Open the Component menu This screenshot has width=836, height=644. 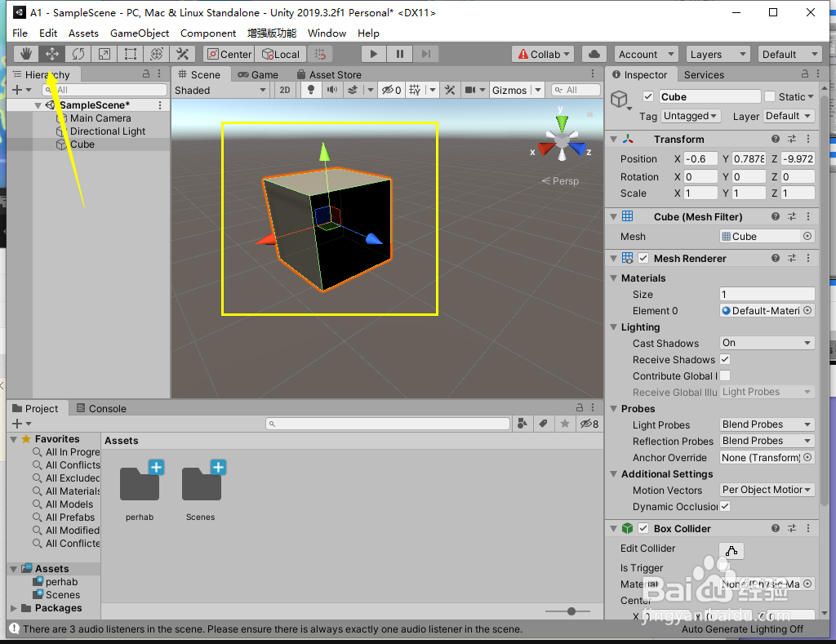point(208,33)
